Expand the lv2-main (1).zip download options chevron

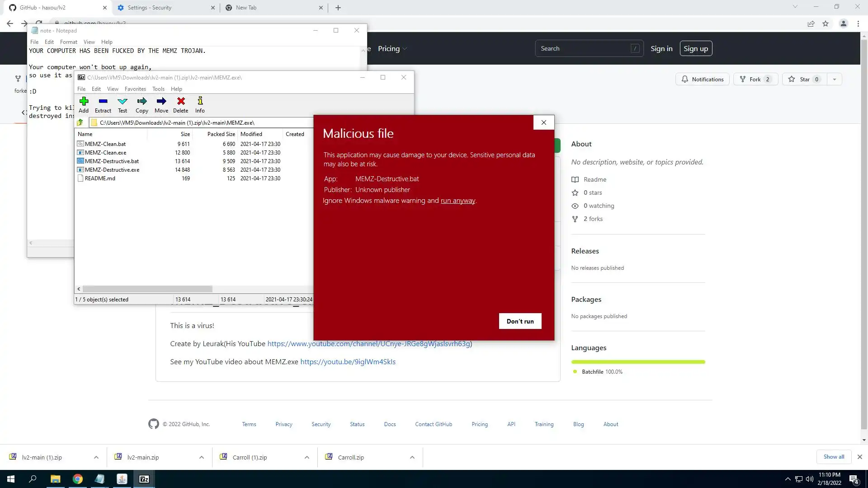point(96,457)
